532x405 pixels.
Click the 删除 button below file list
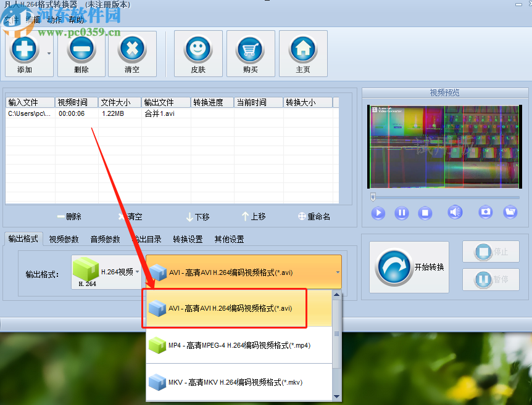pos(69,216)
